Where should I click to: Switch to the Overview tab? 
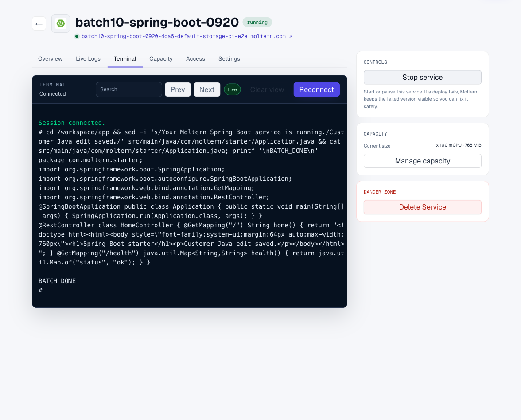pyautogui.click(x=50, y=59)
